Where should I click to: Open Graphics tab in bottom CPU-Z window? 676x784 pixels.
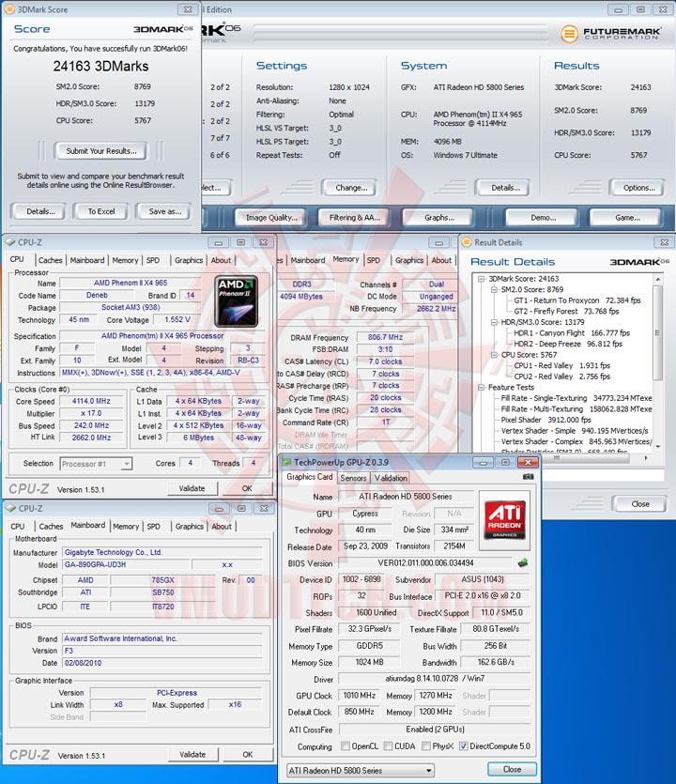pos(190,526)
